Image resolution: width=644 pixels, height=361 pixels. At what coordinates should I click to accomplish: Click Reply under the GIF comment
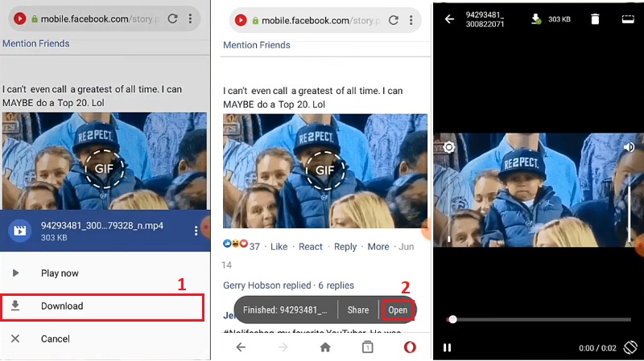pos(345,247)
